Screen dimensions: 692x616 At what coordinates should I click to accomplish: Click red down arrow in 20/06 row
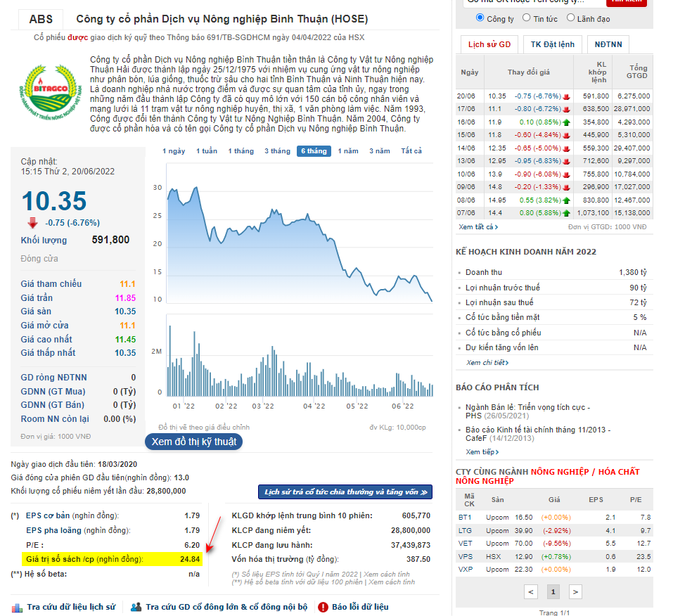coord(567,96)
